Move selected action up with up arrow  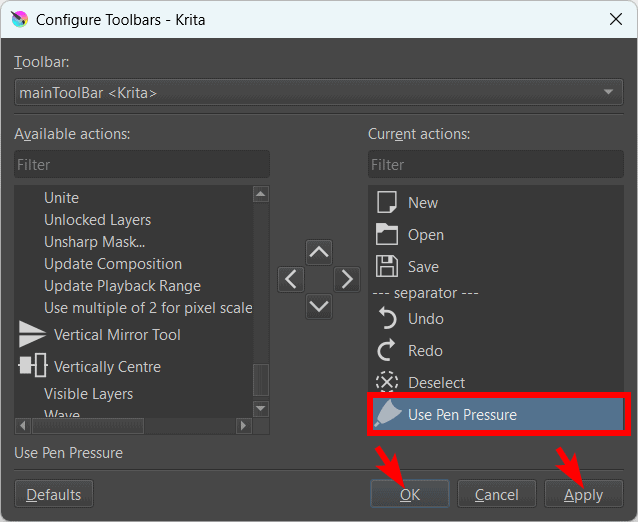[x=319, y=253]
